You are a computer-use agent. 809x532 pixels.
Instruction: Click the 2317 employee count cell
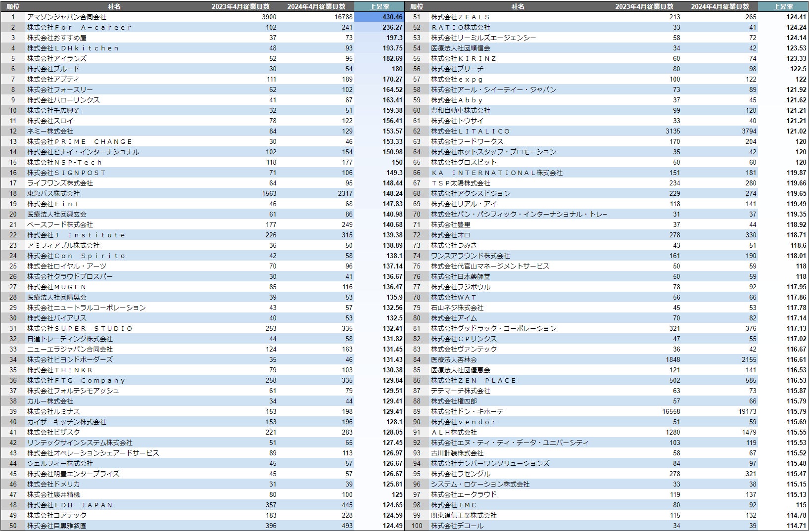point(345,193)
